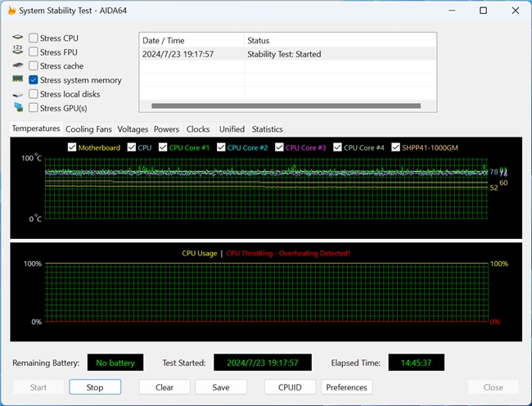Enable the Stress cache checkbox
This screenshot has height=406, width=532.
pos(34,65)
